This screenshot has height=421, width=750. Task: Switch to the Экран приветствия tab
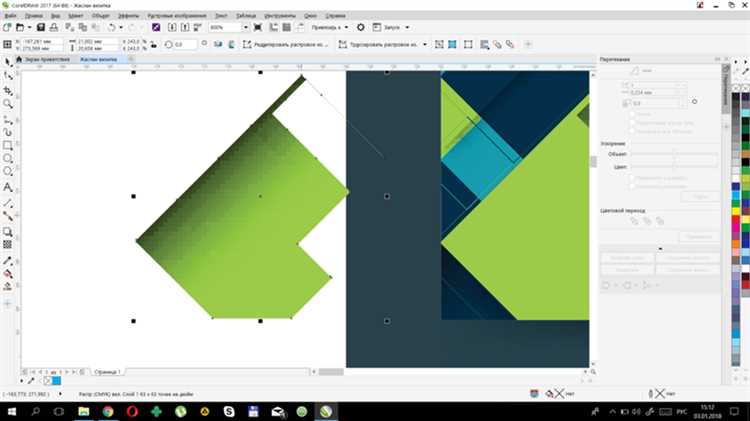click(50, 59)
